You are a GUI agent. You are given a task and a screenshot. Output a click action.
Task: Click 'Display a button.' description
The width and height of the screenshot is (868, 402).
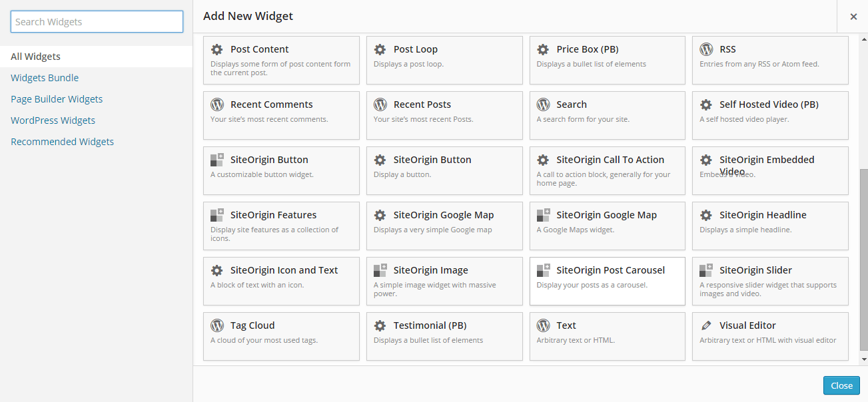tap(402, 174)
